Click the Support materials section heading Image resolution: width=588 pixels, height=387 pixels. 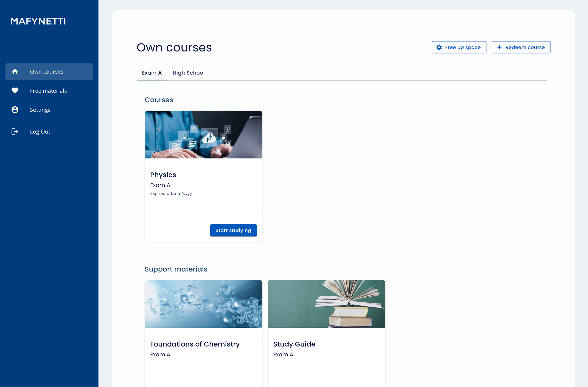tap(176, 269)
